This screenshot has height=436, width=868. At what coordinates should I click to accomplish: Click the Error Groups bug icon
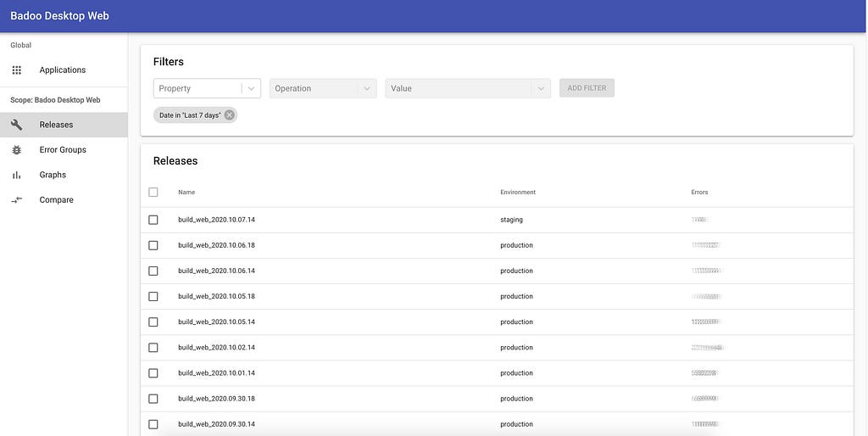pos(17,149)
